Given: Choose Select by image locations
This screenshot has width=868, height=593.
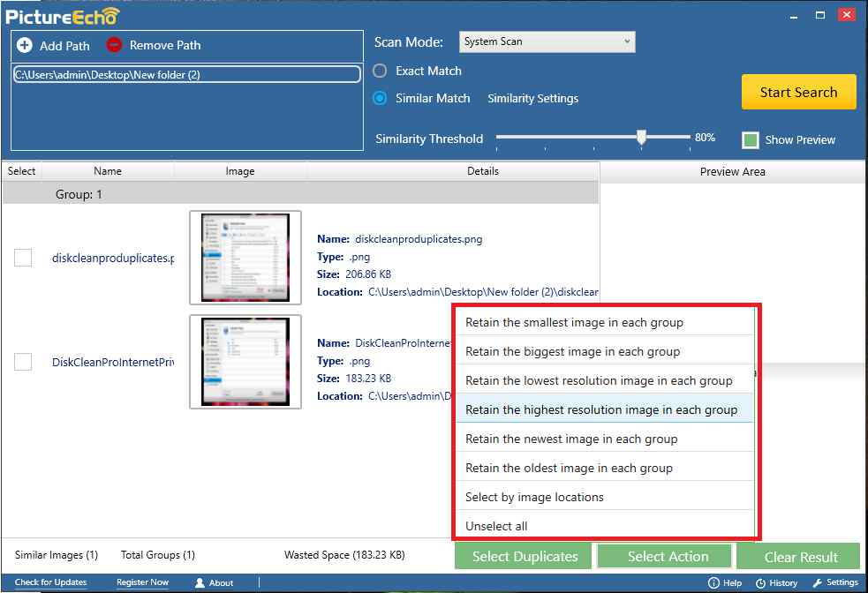Looking at the screenshot, I should coord(605,497).
